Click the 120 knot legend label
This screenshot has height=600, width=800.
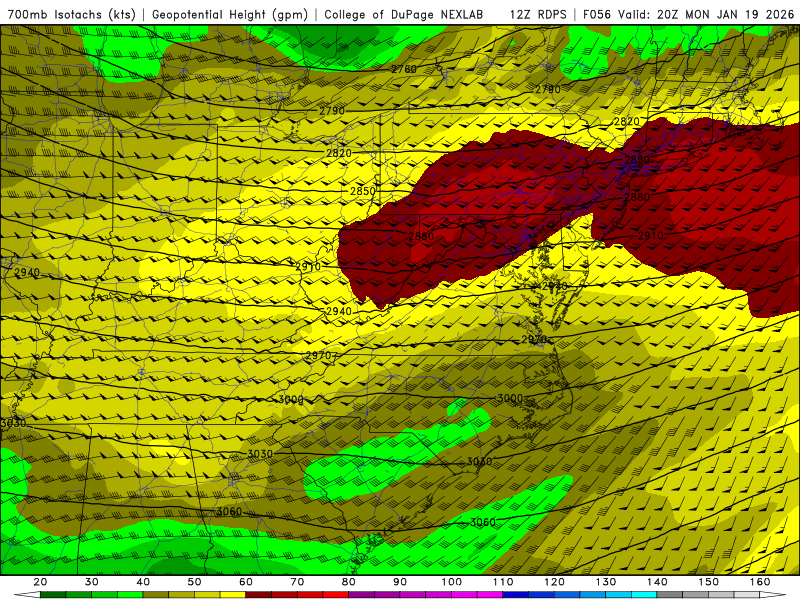pos(555,582)
